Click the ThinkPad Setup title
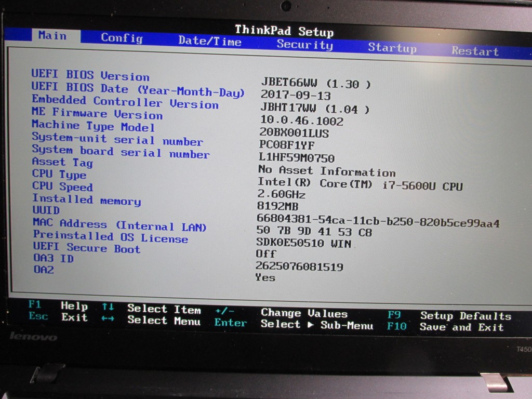The height and width of the screenshot is (399, 532). [x=284, y=31]
